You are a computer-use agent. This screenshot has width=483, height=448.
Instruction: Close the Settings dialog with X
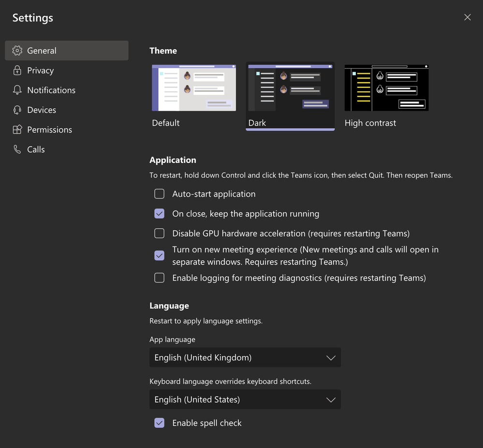467,17
